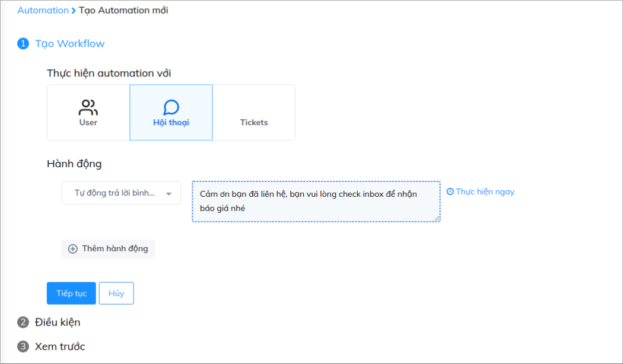Go back via the Automation breadcrumb link
The image size is (623, 364).
click(x=43, y=10)
